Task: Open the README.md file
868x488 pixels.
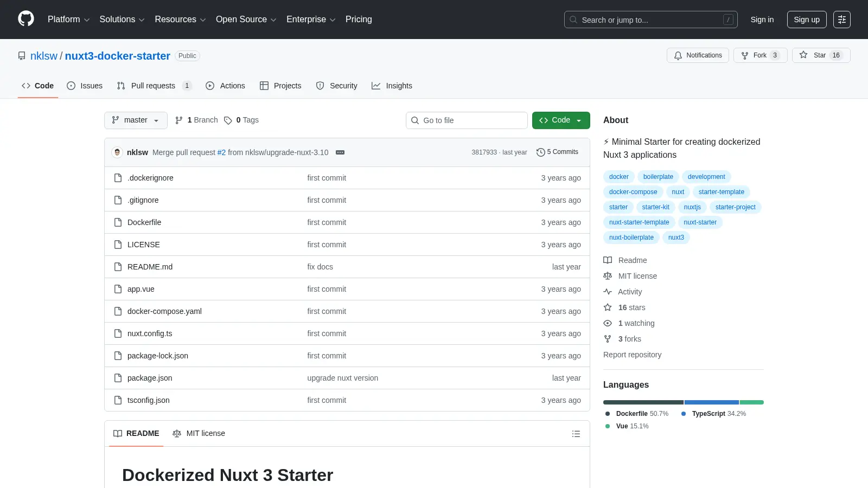Action: coord(150,267)
